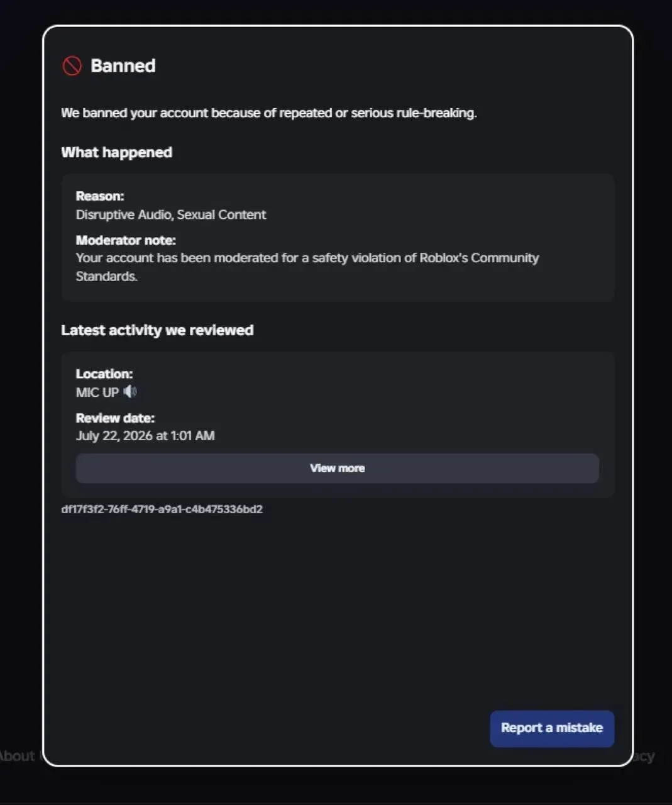Click the cut-off Privacy footer link

[643, 756]
